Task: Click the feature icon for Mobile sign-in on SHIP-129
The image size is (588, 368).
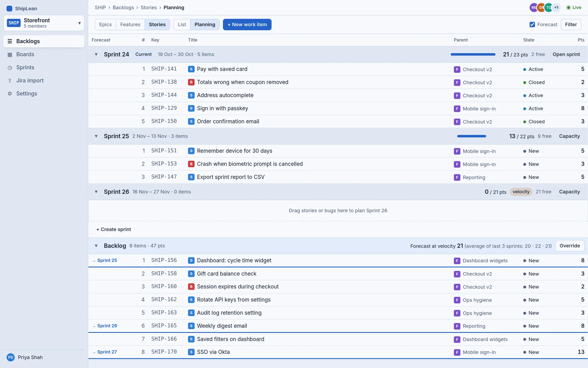Action: pos(457,109)
